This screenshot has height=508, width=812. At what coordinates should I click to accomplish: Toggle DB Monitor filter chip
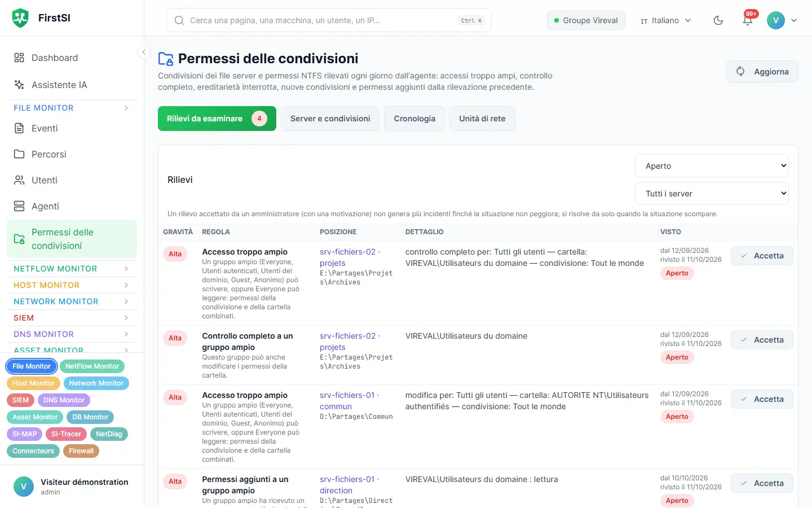[90, 417]
